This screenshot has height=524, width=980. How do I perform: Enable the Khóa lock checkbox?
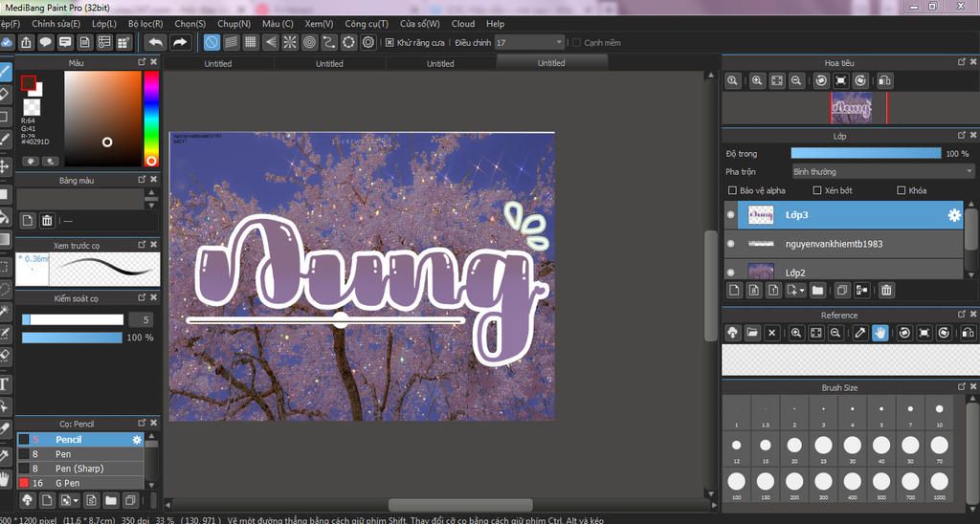[902, 190]
